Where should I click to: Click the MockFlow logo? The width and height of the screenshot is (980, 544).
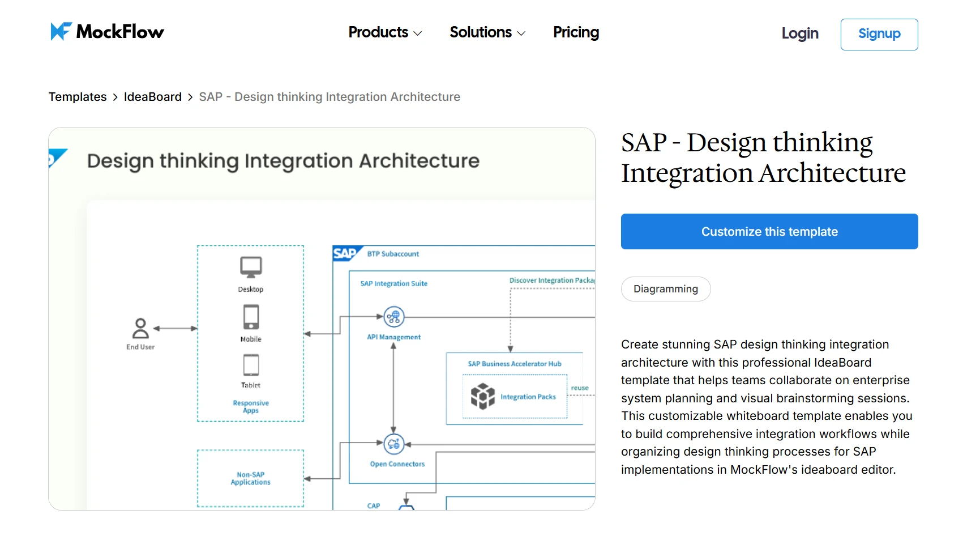(x=107, y=32)
